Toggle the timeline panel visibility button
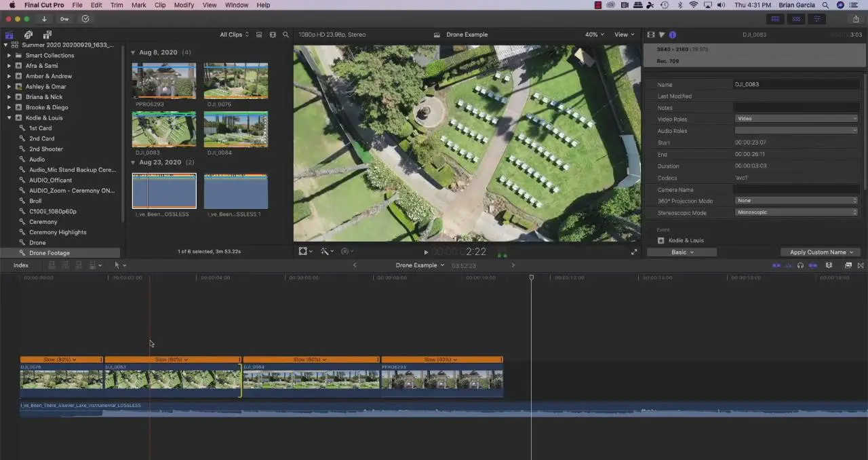 pos(796,19)
